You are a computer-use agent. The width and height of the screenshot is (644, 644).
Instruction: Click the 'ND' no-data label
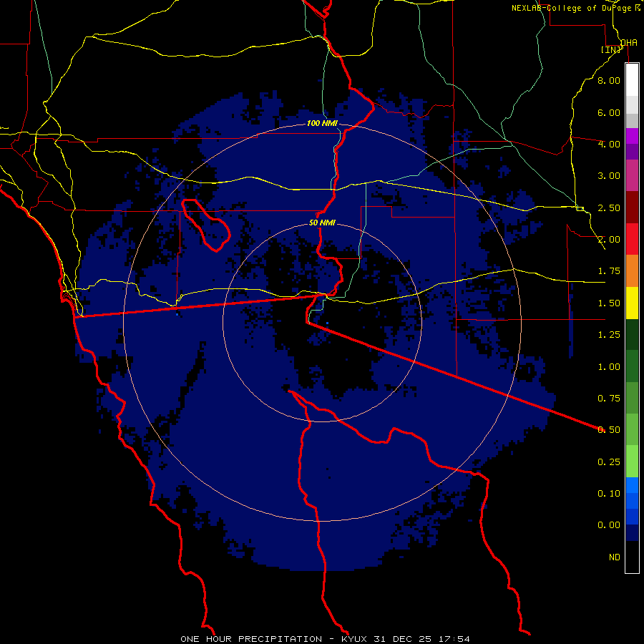pos(615,557)
